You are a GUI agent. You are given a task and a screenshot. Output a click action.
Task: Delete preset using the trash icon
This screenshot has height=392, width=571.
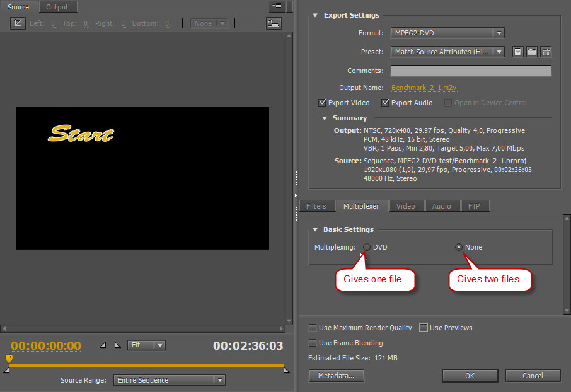click(546, 52)
